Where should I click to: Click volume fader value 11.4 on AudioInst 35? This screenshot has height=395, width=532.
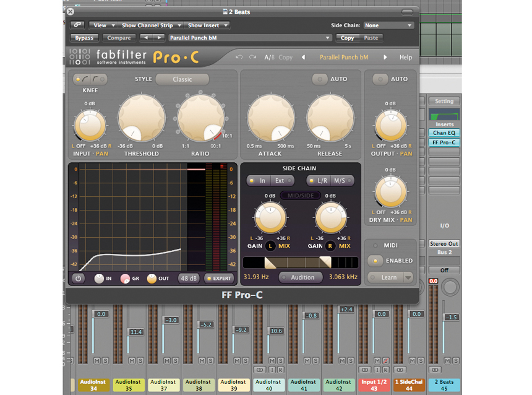click(135, 332)
